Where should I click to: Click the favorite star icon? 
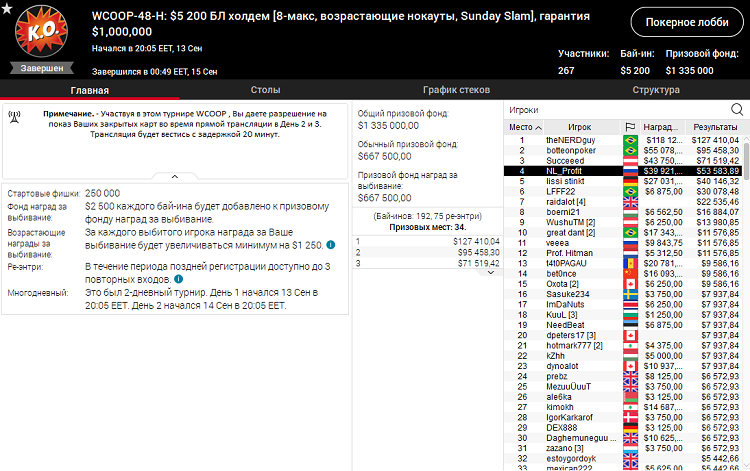click(x=8, y=9)
